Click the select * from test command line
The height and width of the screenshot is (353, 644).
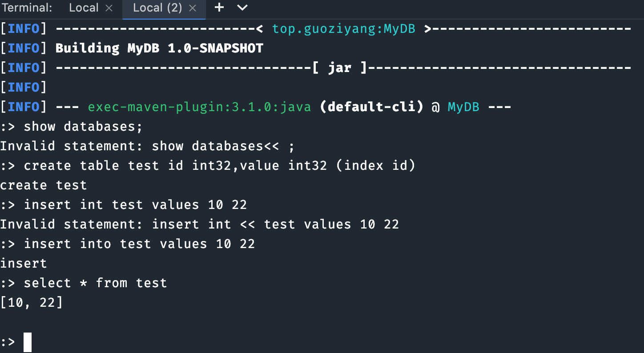(84, 283)
